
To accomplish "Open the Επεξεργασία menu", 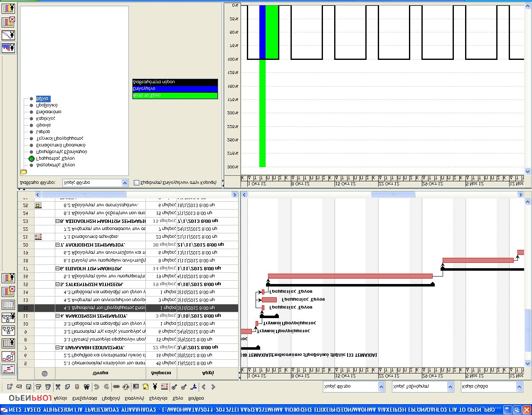I will (x=84, y=398).
